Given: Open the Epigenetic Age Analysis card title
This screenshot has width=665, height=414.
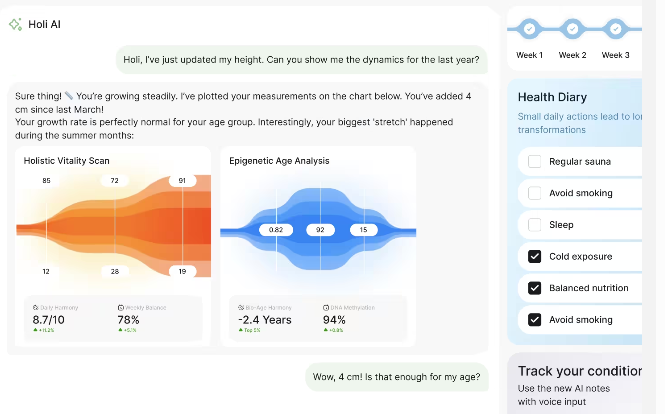Looking at the screenshot, I should (279, 161).
